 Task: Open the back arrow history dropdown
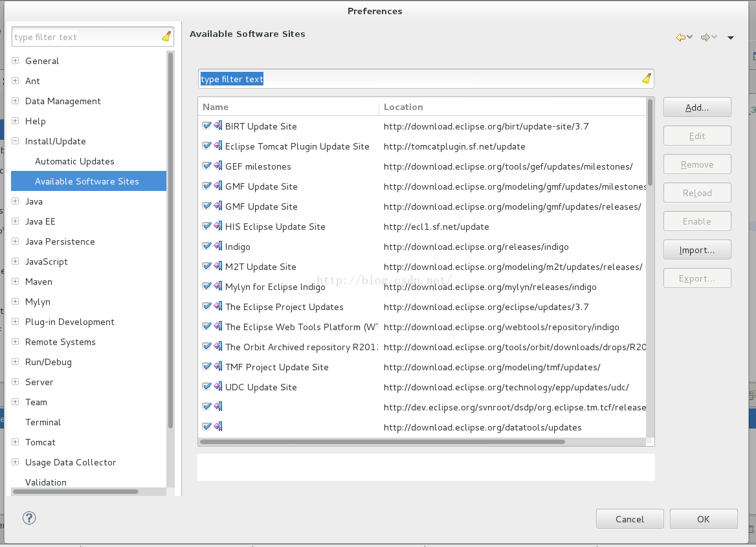point(690,37)
